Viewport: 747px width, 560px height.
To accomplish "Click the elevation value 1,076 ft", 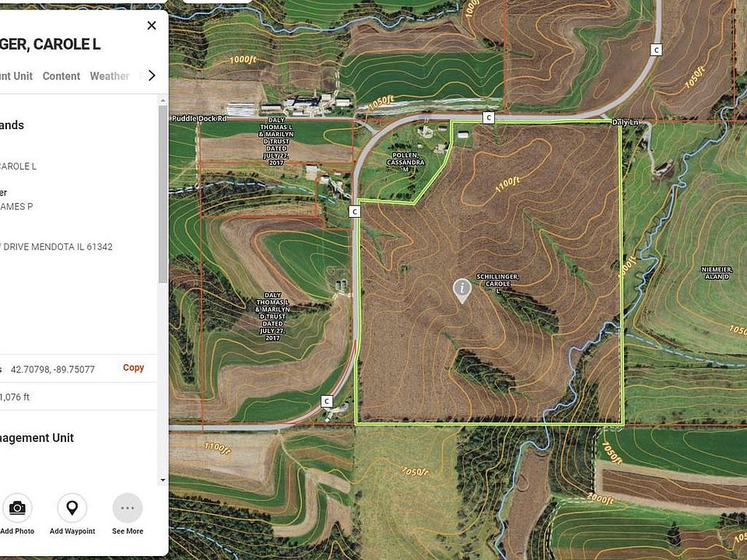I will tap(15, 397).
